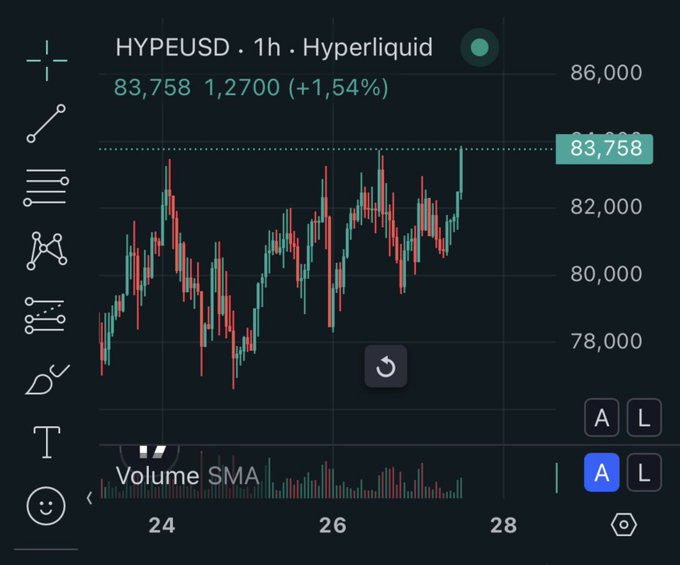Open the emoji icons tool

(x=46, y=506)
